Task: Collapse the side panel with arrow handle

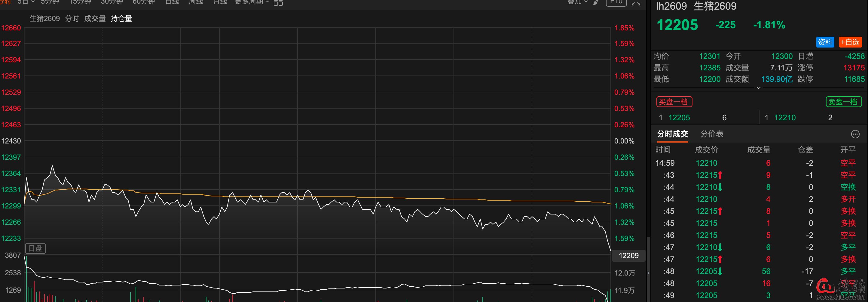Action: coord(649,273)
